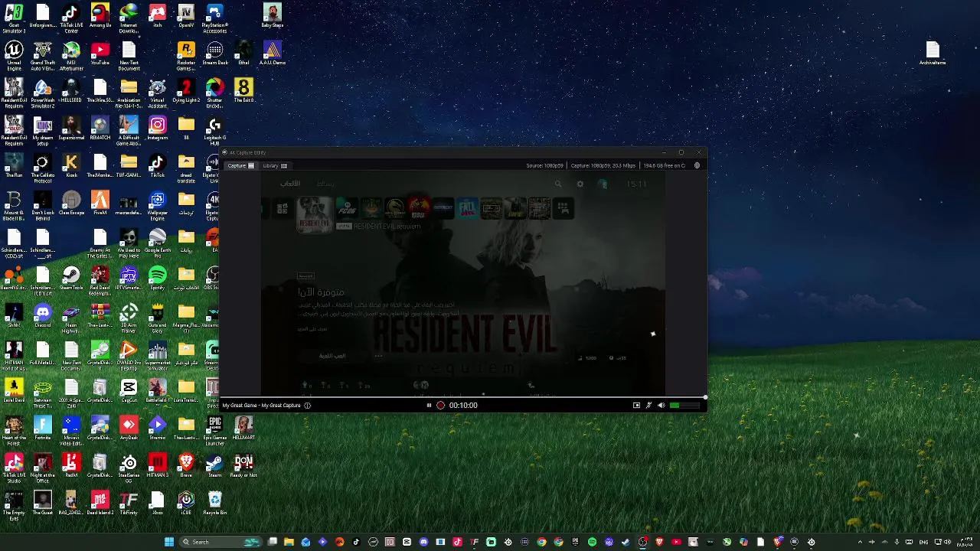Launch Among Us from the desktop
The width and height of the screenshot is (980, 551).
(100, 17)
